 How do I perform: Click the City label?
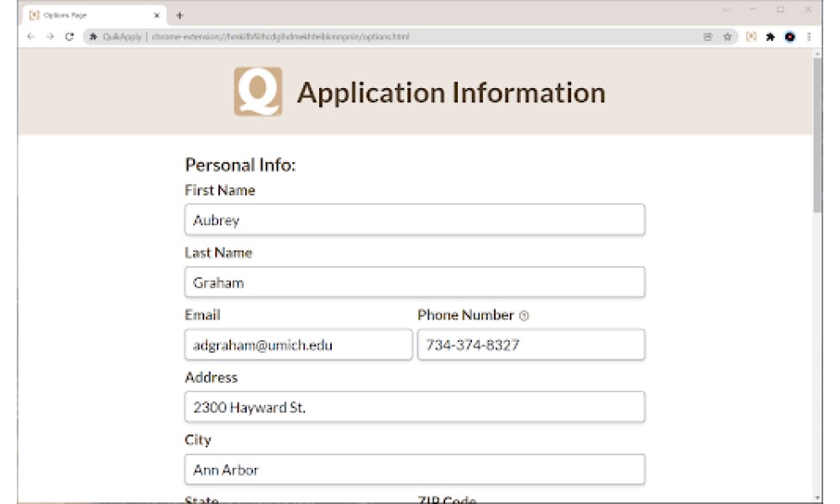tap(197, 440)
